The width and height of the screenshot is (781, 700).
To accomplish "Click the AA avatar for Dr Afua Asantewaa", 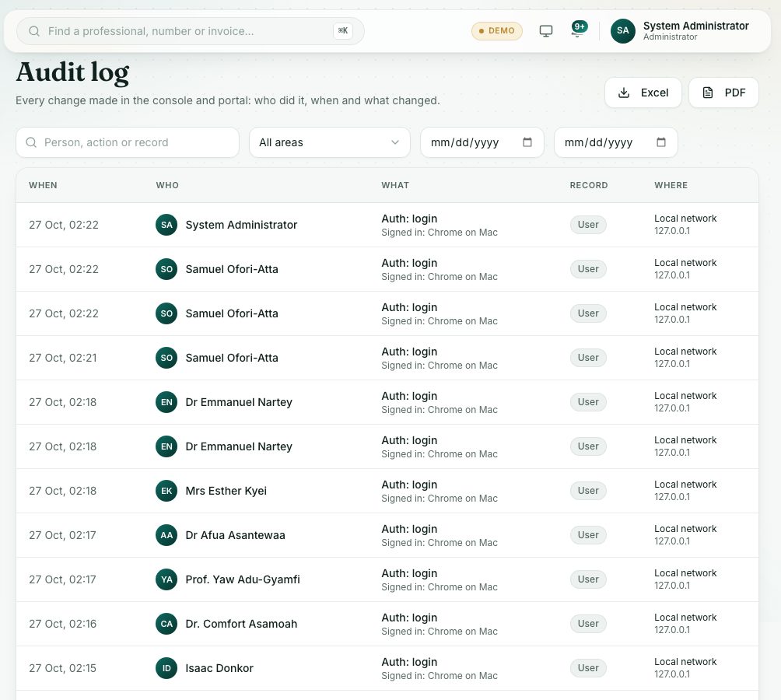I will [x=166, y=534].
